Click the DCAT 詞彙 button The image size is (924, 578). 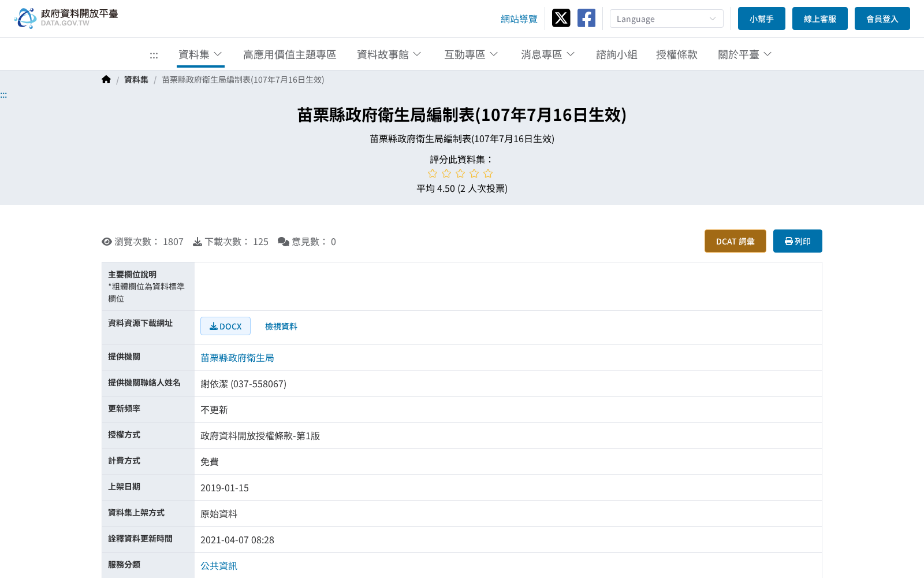click(735, 241)
